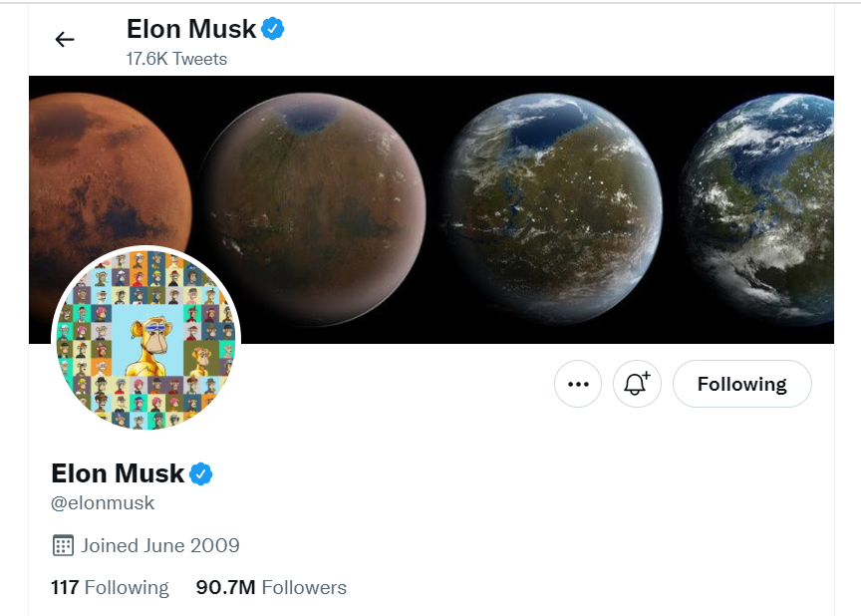Open the 117 Following list
Viewport: 861px width, 616px height.
110,587
